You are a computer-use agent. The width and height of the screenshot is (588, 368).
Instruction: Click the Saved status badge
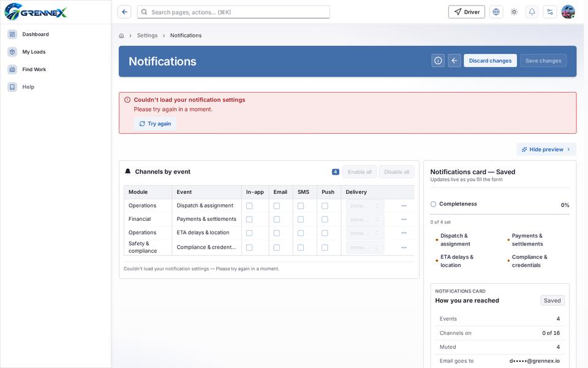[552, 301]
